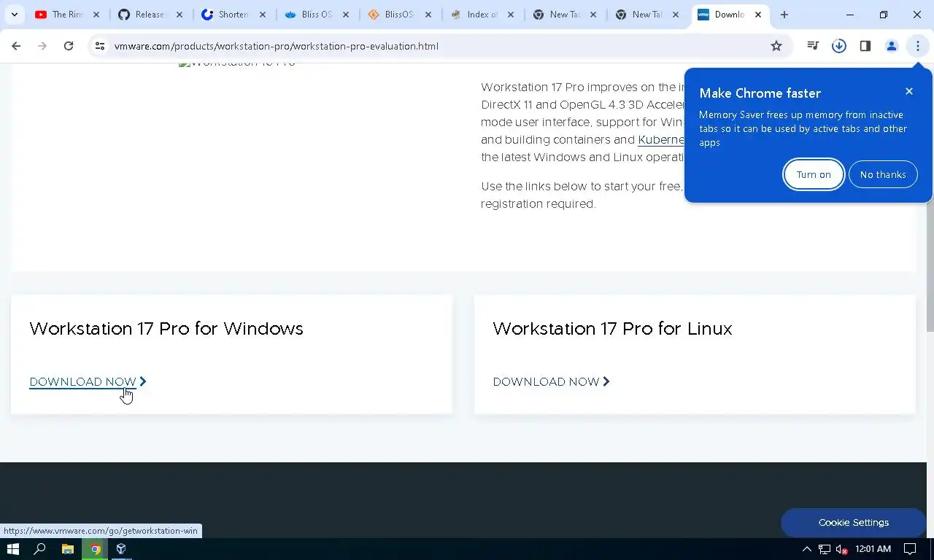934x560 pixels.
Task: Open the Chrome downloads icon
Action: pos(839,46)
